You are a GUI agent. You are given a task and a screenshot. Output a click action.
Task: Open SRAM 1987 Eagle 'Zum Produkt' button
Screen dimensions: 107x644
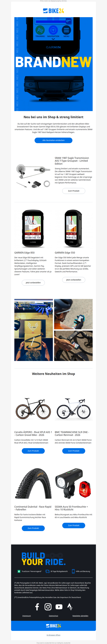click(x=74, y=191)
